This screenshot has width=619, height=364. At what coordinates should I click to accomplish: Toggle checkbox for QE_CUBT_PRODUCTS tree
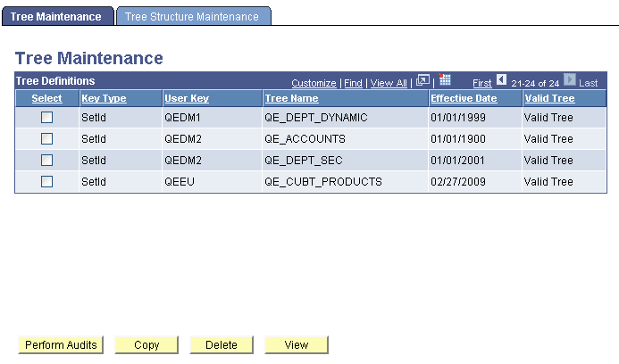click(47, 182)
